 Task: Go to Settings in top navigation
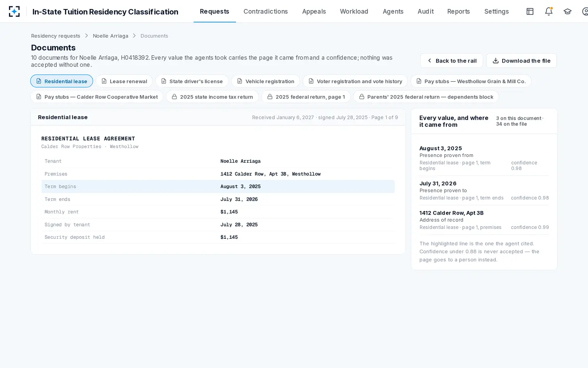pos(497,11)
